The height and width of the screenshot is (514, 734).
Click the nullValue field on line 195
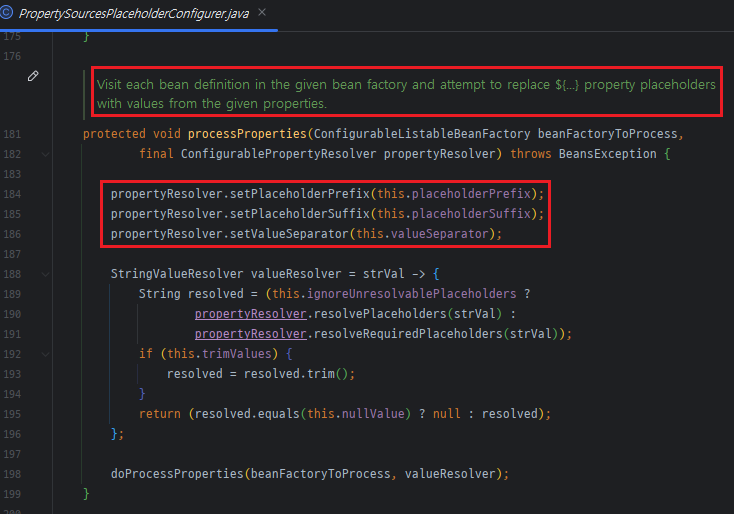coord(373,414)
